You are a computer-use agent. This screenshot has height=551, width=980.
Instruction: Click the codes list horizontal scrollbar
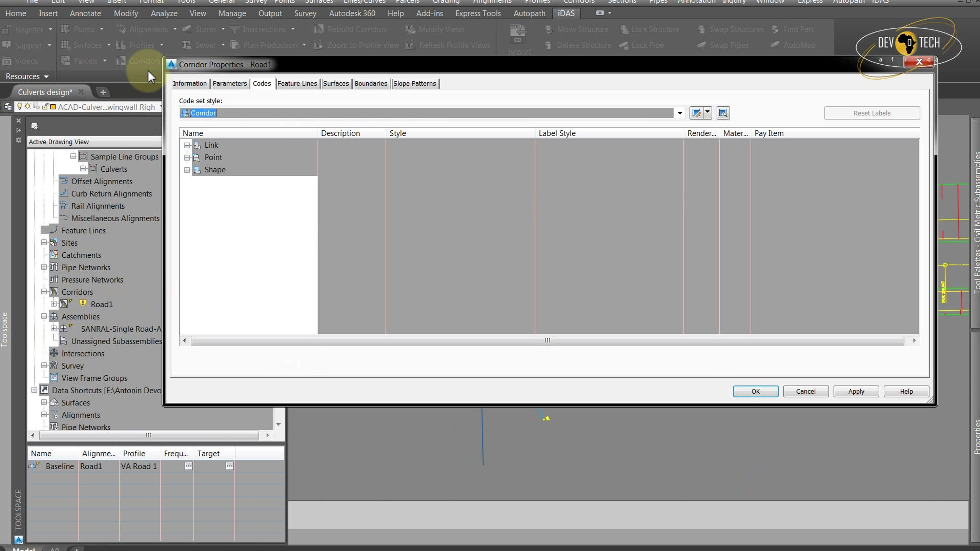point(547,340)
